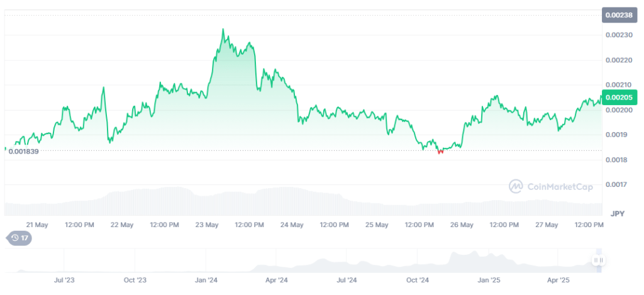Click the current price tag 0.00205

pyautogui.click(x=620, y=97)
